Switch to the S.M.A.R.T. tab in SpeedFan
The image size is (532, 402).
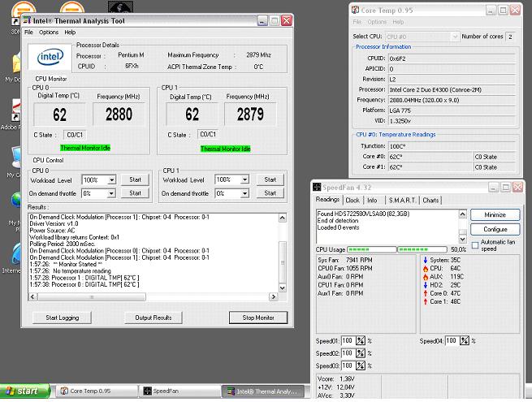(402, 200)
